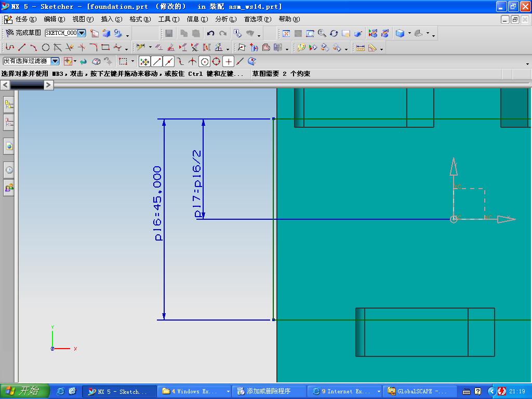The height and width of the screenshot is (399, 532).
Task: Click the right scroll arrow below status line
Action: tap(48, 85)
